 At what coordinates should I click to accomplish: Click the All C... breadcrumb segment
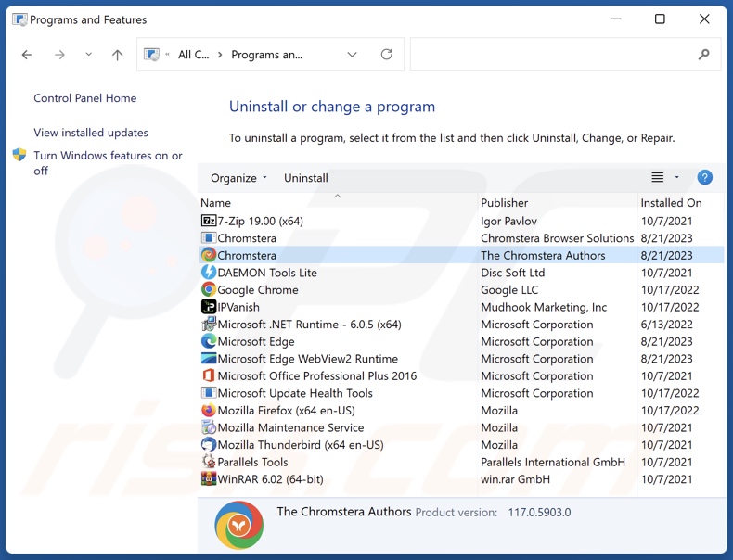point(194,55)
